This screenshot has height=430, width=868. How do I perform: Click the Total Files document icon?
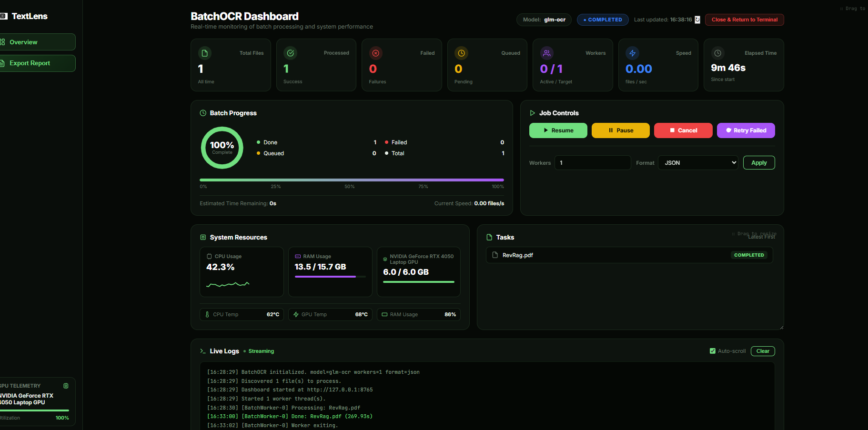204,53
